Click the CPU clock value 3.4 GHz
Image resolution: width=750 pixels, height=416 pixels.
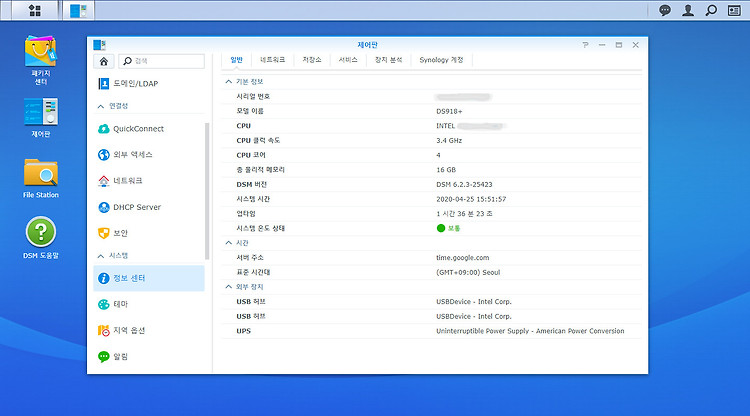449,141
